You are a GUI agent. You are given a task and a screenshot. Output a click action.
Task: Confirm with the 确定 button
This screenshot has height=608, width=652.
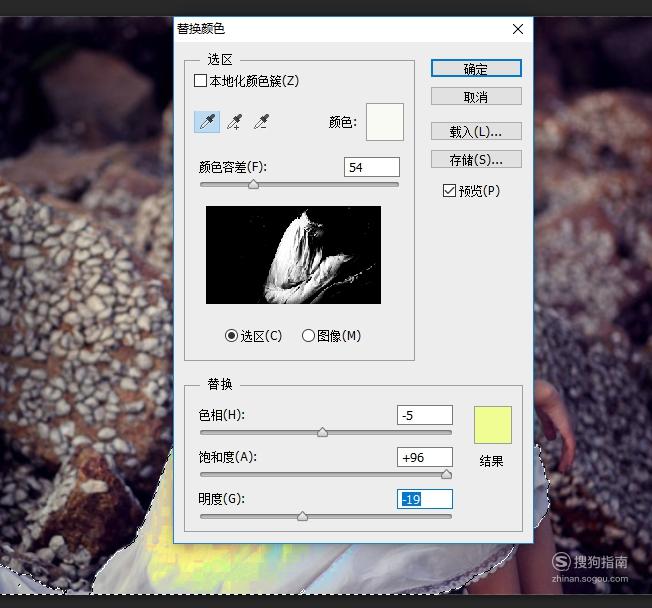point(476,68)
